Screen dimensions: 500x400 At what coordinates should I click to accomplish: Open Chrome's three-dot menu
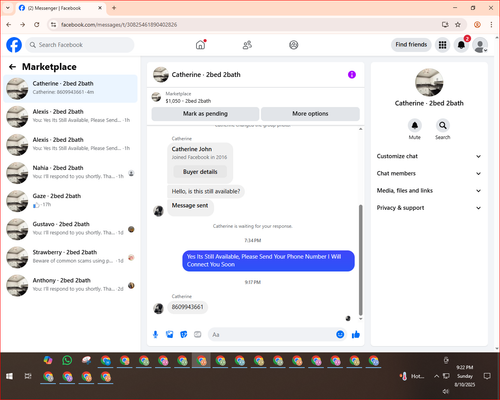point(491,25)
